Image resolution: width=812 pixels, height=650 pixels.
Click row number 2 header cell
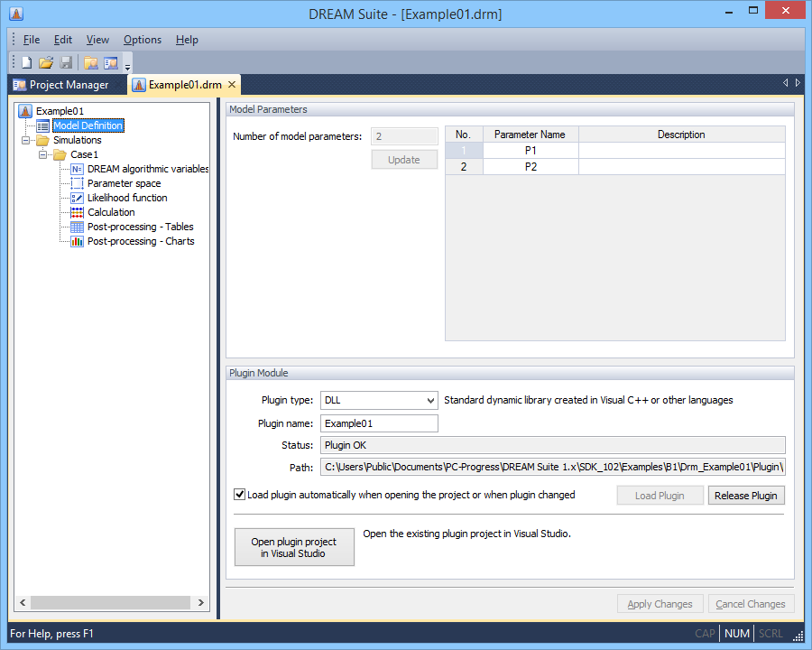tap(464, 167)
